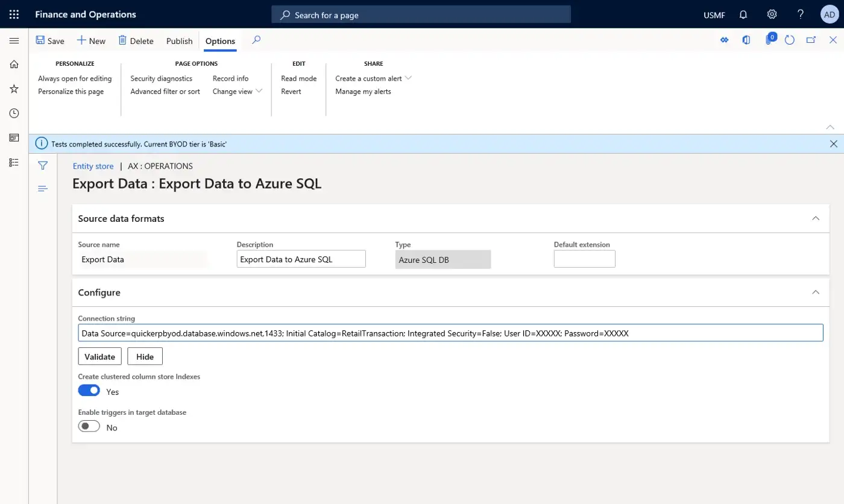
Task: Open the Entity store breadcrumb link
Action: tap(93, 166)
